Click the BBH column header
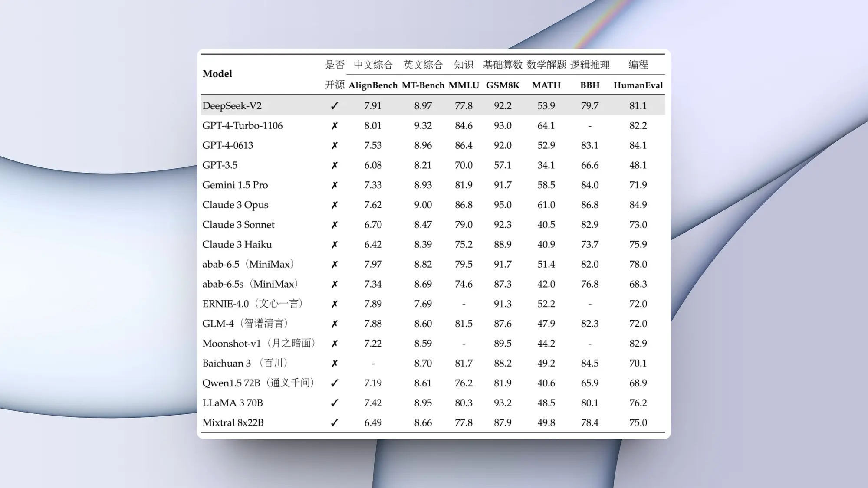 (x=590, y=85)
